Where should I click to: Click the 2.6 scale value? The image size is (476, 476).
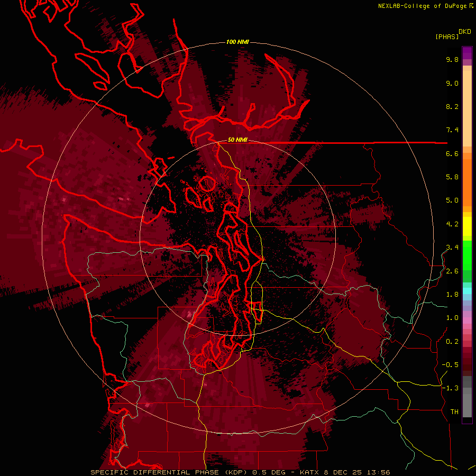click(452, 271)
